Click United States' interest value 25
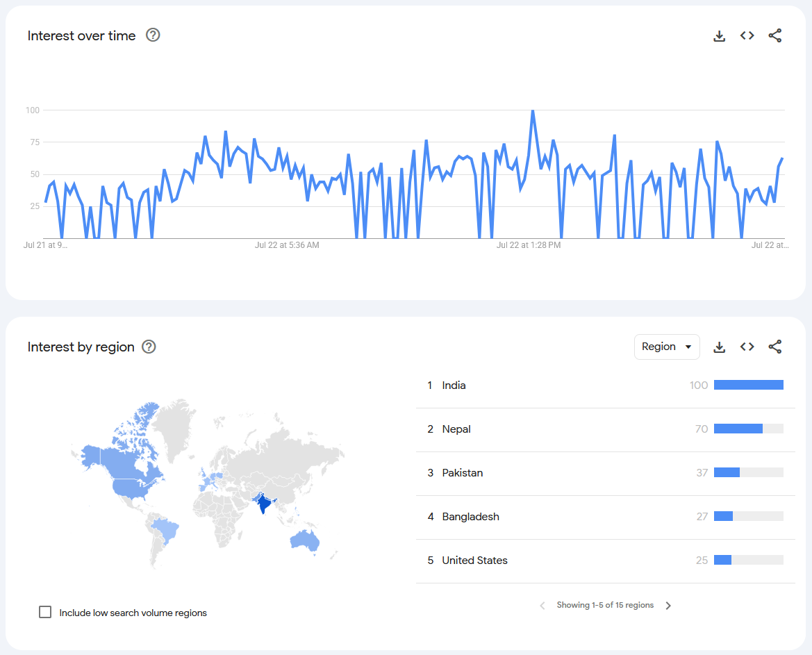The height and width of the screenshot is (655, 812). point(702,561)
